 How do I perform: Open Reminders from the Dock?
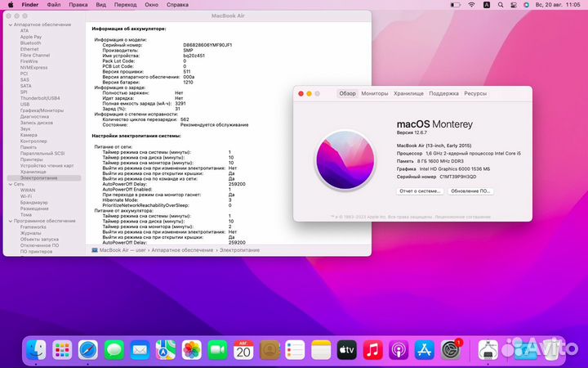click(x=295, y=350)
